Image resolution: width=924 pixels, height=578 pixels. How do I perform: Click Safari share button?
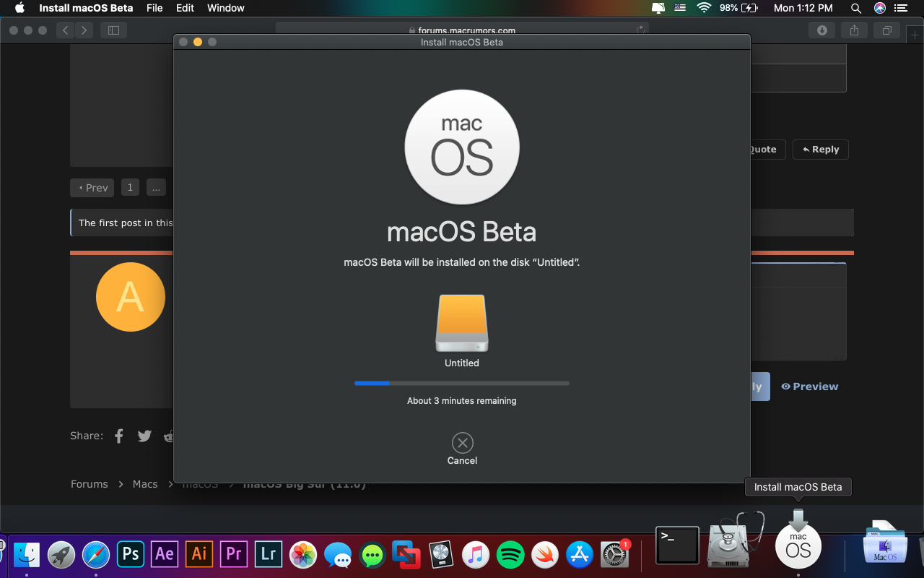pyautogui.click(x=854, y=30)
